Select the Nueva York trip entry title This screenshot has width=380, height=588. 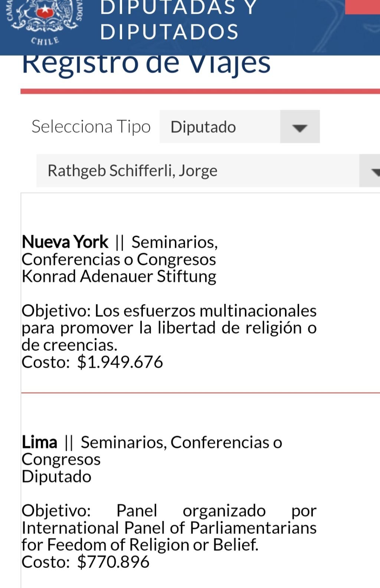pos(65,242)
